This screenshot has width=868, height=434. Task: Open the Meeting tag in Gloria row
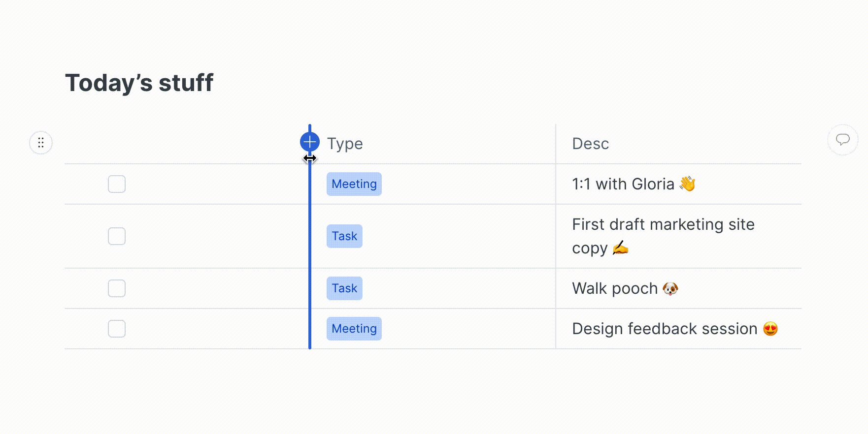coord(354,184)
